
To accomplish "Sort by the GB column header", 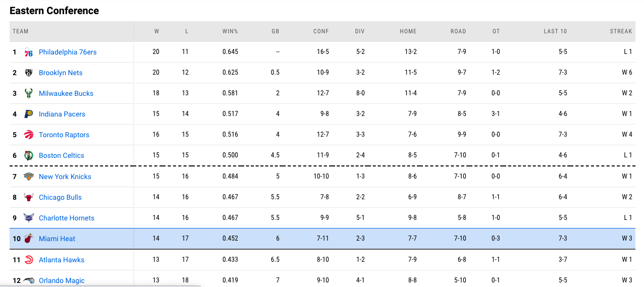I will coord(276,31).
